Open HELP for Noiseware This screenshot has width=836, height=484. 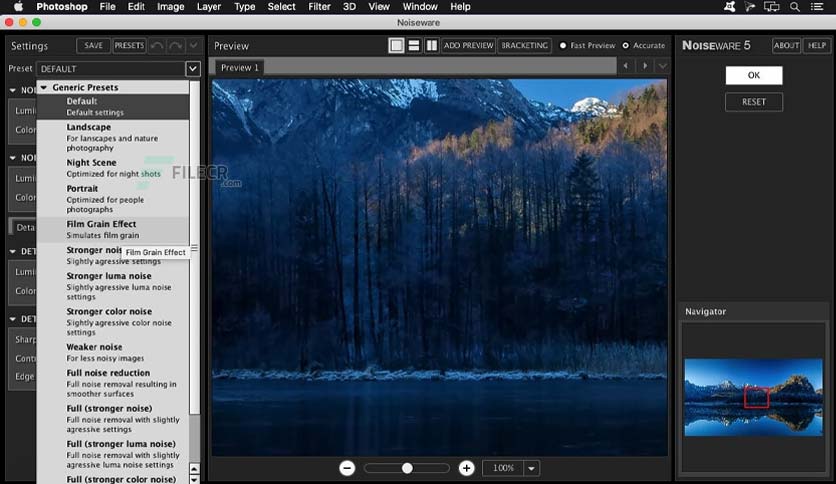(x=816, y=45)
